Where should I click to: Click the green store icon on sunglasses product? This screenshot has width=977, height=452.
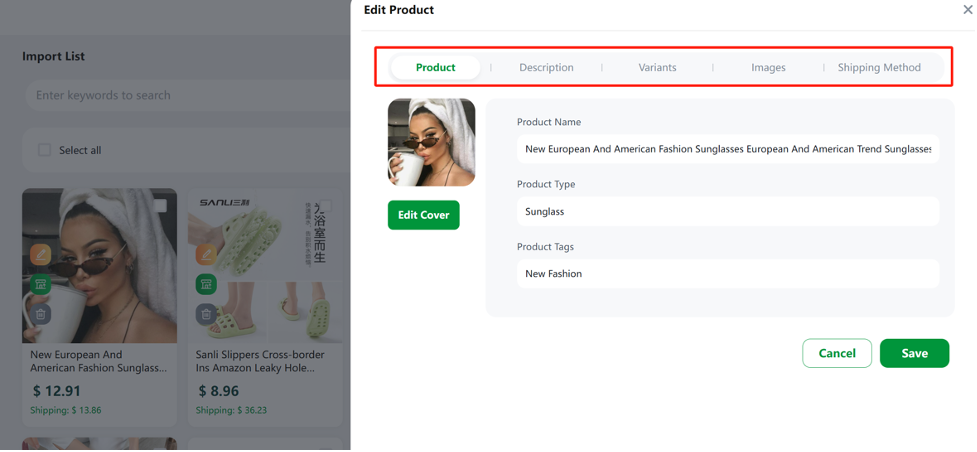41,284
